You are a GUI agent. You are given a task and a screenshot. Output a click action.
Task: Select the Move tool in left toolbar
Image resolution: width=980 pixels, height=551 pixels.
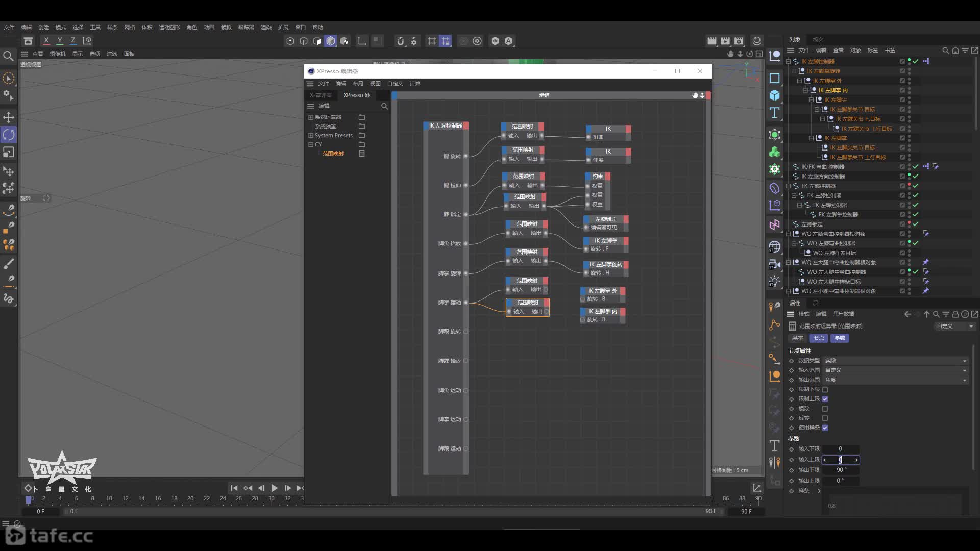click(9, 117)
